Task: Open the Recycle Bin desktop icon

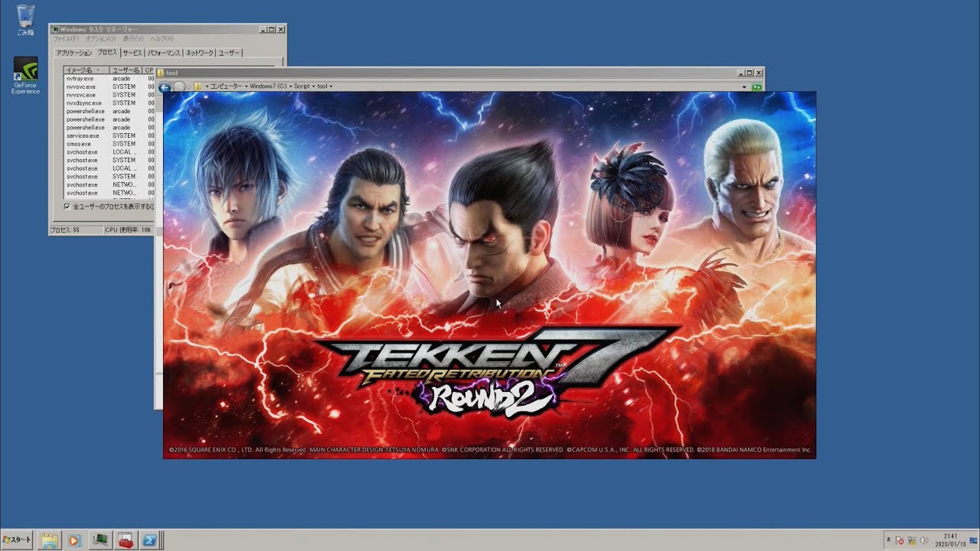Action: (25, 21)
